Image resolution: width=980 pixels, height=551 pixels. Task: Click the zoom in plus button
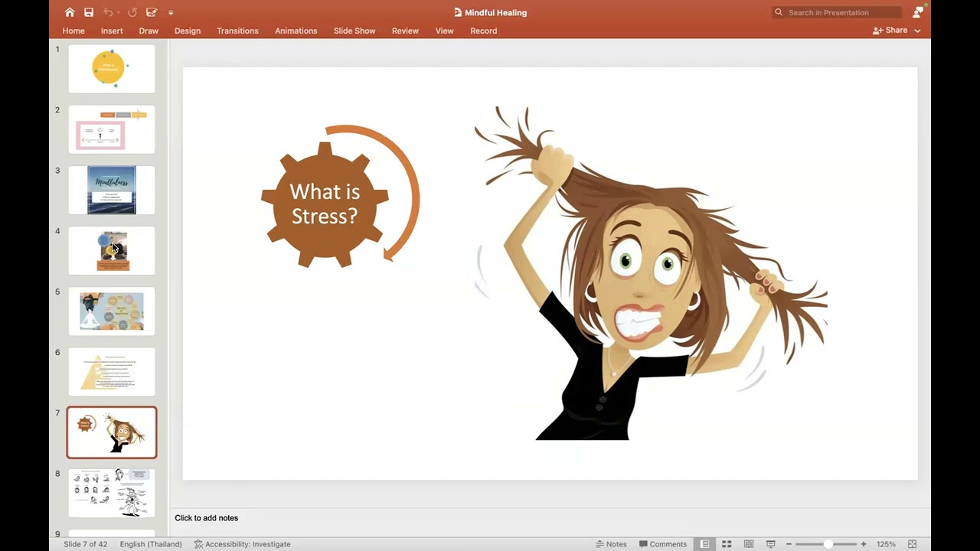[x=864, y=544]
